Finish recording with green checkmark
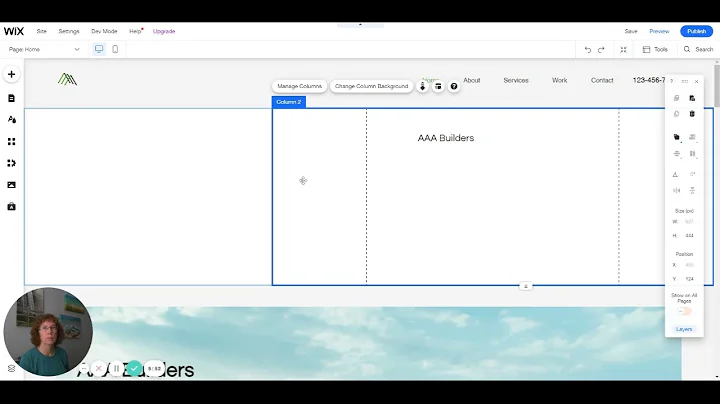 [134, 368]
